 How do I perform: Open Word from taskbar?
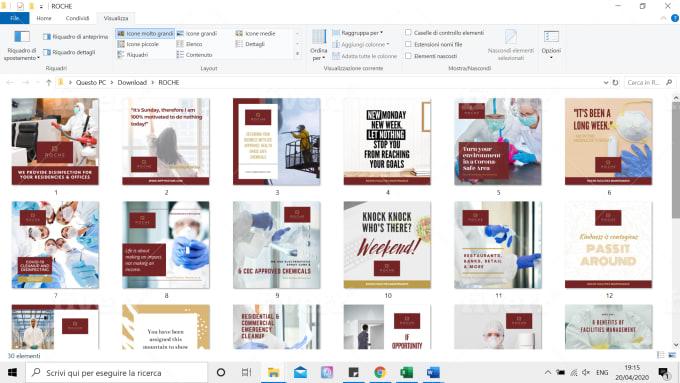coord(433,373)
